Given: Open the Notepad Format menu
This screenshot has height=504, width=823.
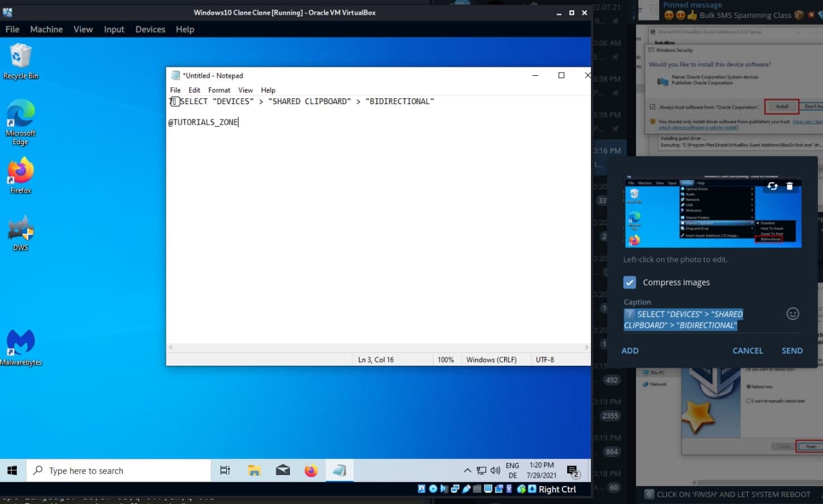Looking at the screenshot, I should tap(219, 90).
